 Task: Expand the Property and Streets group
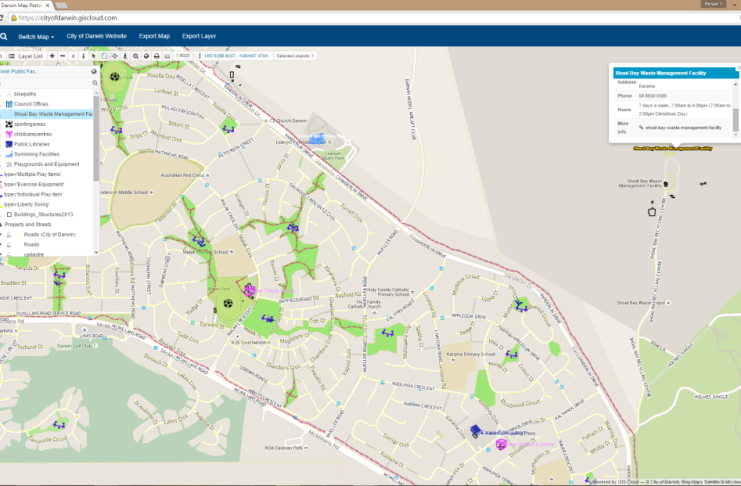[x=1, y=225]
